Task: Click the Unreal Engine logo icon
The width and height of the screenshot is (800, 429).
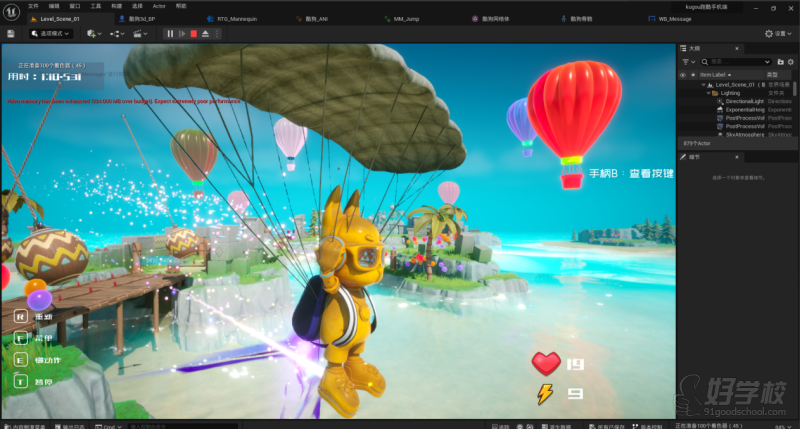Action: click(x=11, y=9)
